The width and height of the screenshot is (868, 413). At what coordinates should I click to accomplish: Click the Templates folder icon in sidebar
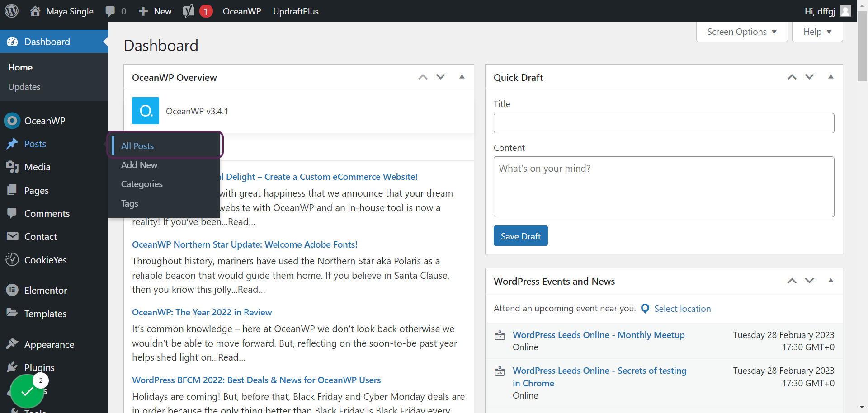coord(12,313)
